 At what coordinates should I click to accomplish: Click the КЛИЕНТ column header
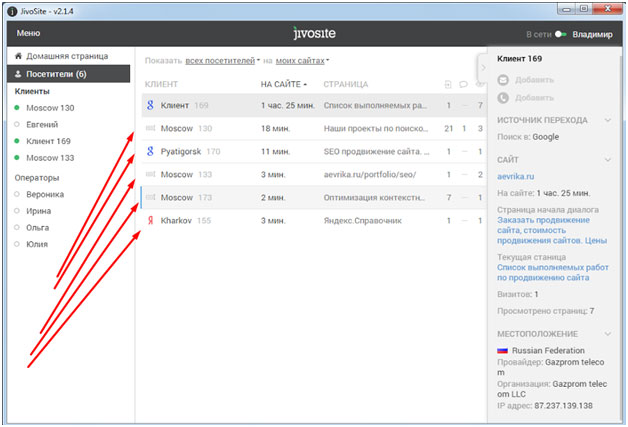click(x=161, y=84)
